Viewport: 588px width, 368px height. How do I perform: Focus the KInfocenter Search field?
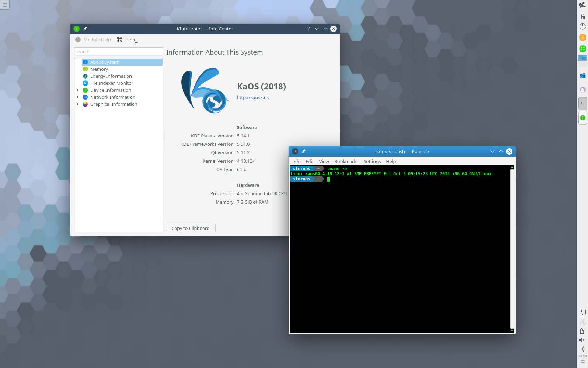(x=119, y=52)
